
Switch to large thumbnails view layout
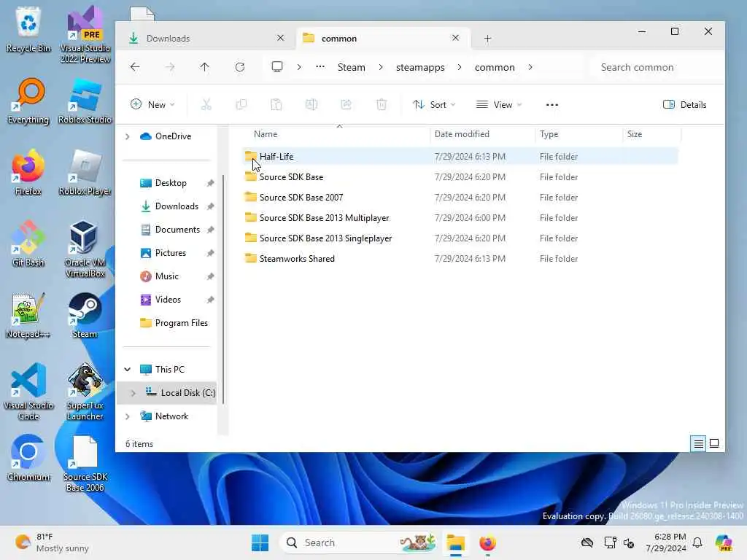pyautogui.click(x=714, y=444)
